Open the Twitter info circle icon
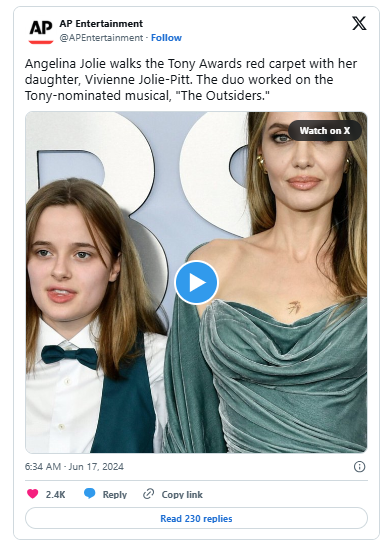The height and width of the screenshot is (547, 392). coord(359,467)
